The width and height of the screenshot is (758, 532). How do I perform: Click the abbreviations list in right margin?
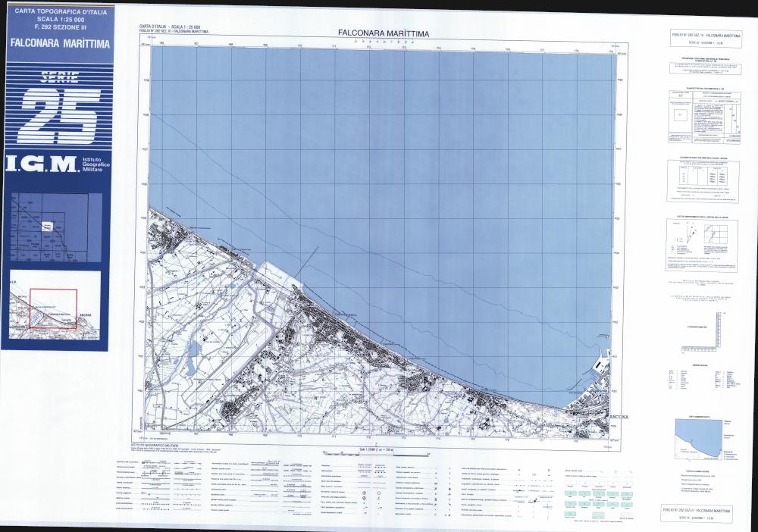tap(703, 380)
